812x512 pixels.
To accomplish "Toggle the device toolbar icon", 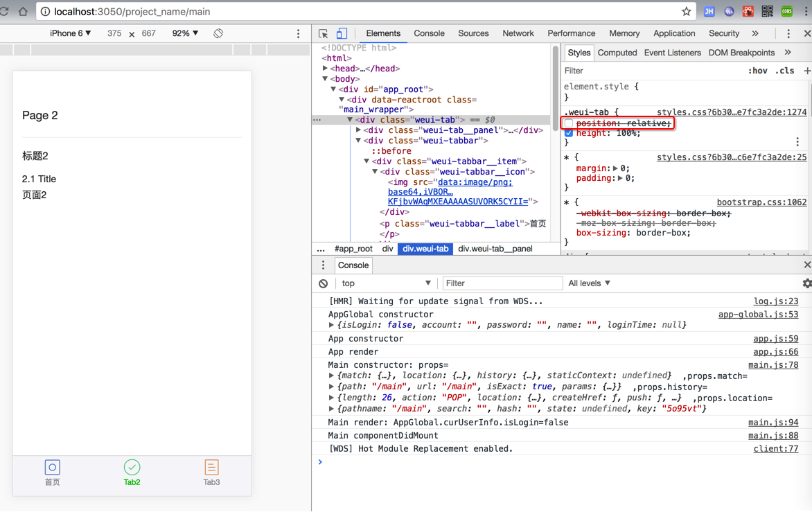I will click(342, 33).
